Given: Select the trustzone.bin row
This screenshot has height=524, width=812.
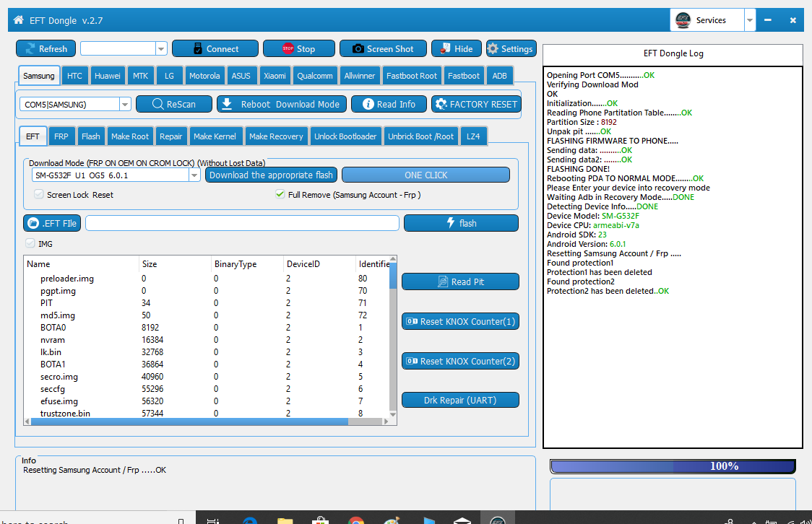Looking at the screenshot, I should click(x=207, y=413).
